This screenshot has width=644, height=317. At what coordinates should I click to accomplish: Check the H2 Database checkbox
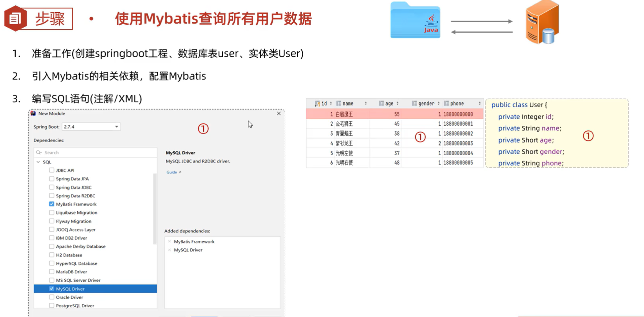click(x=52, y=255)
